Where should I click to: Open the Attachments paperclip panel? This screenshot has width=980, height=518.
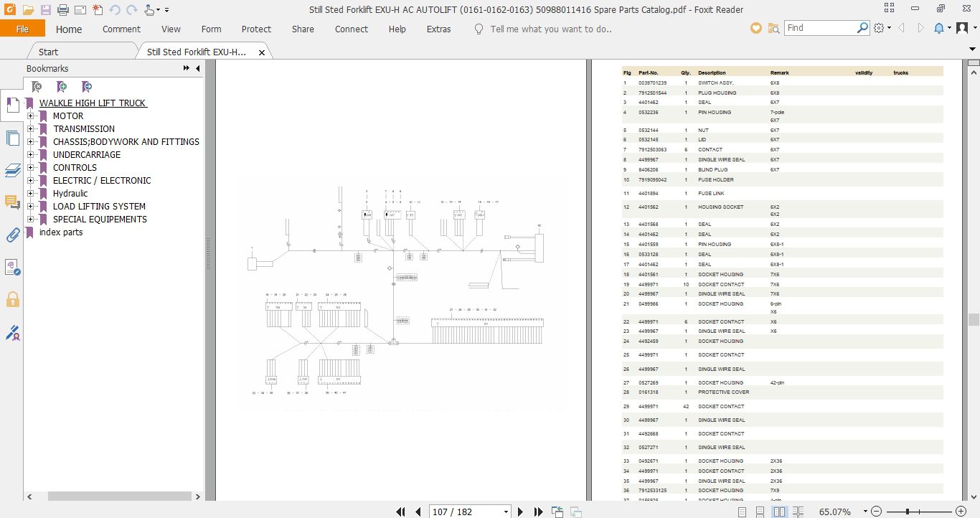click(x=12, y=235)
